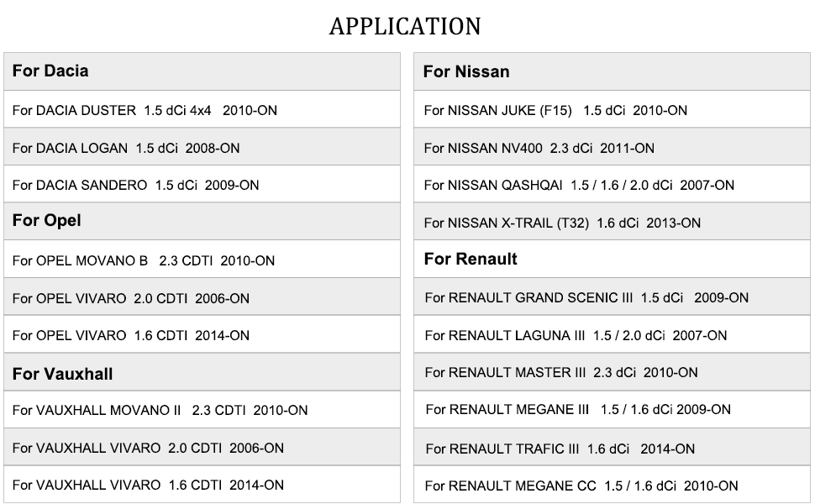Select the RENAULT MEGANE CC row

[x=581, y=486]
